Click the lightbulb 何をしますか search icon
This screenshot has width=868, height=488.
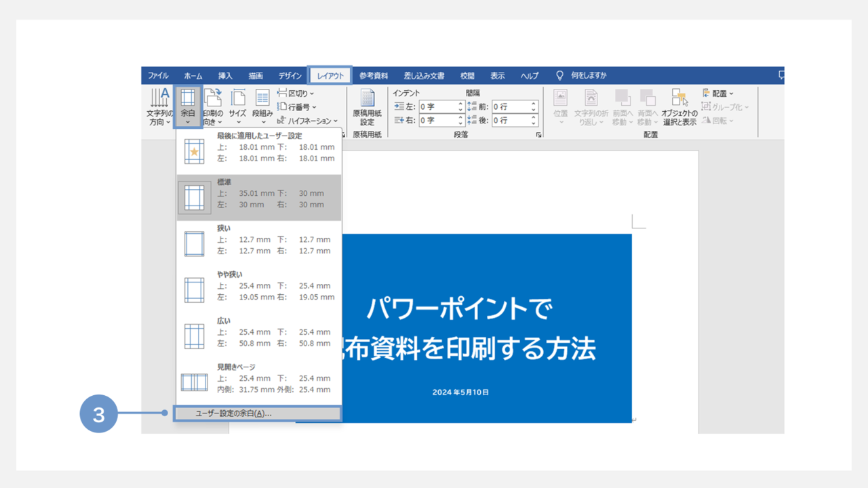[x=560, y=75]
